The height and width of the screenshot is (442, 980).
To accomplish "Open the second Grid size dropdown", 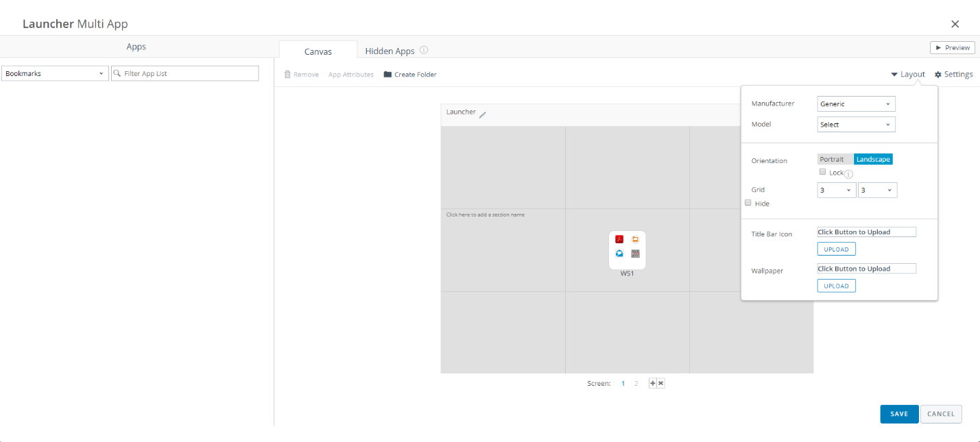I will [878, 191].
